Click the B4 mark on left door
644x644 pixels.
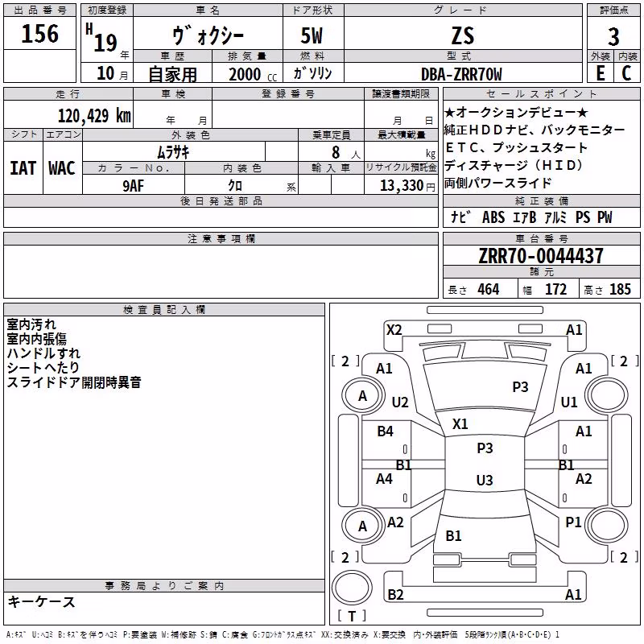386,431
